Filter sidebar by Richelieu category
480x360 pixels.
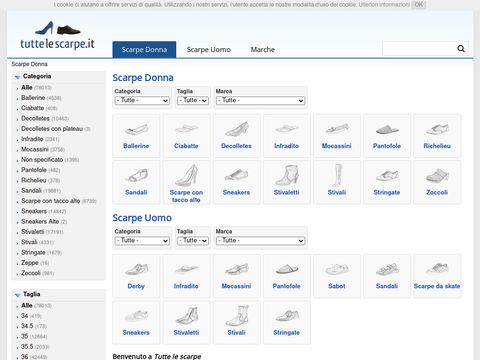click(34, 180)
